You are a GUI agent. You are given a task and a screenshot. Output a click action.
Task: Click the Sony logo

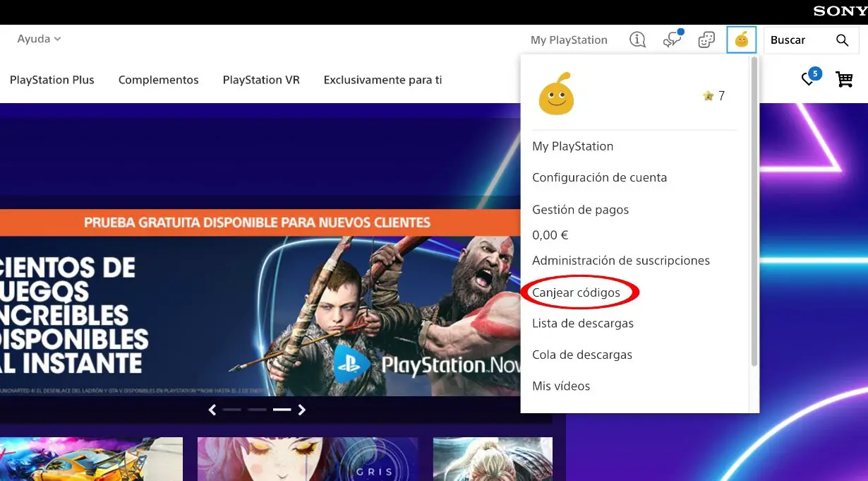[x=840, y=11]
